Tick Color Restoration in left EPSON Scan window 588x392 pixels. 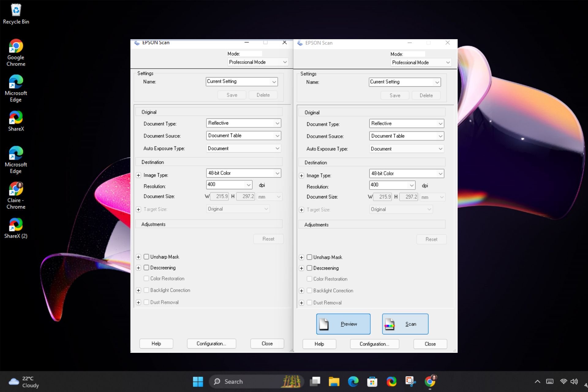(x=146, y=278)
